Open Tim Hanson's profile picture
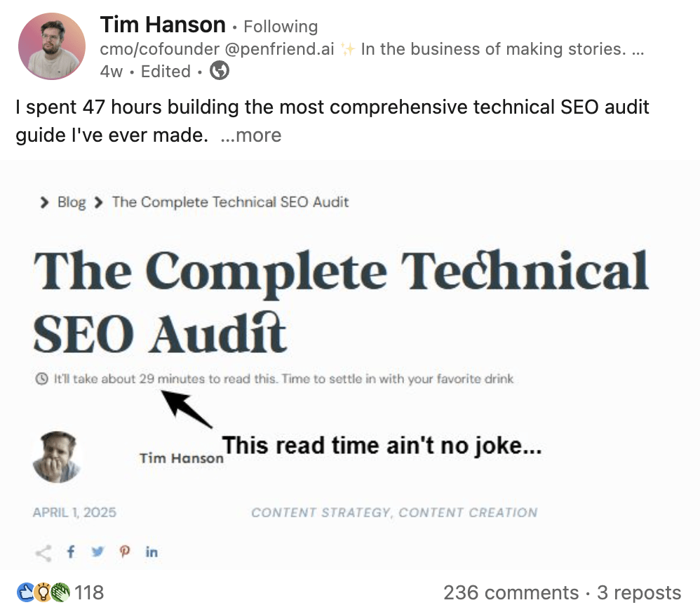This screenshot has height=612, width=700. pyautogui.click(x=52, y=46)
